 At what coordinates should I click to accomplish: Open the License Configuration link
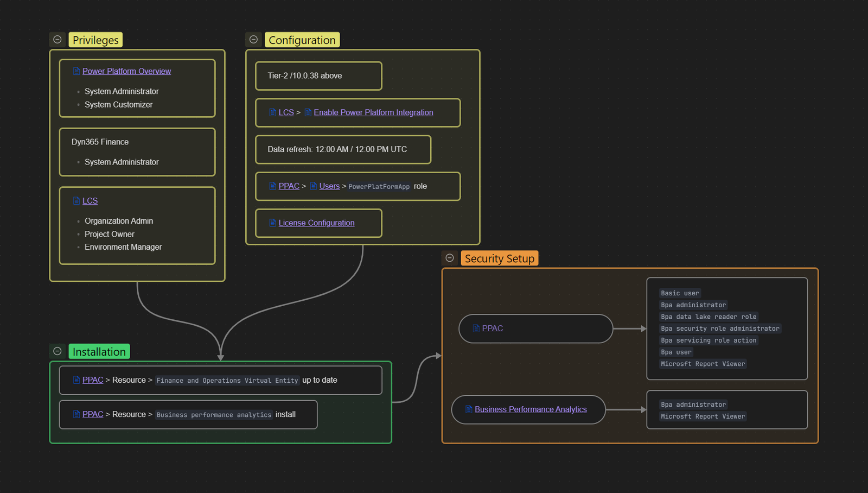(316, 223)
